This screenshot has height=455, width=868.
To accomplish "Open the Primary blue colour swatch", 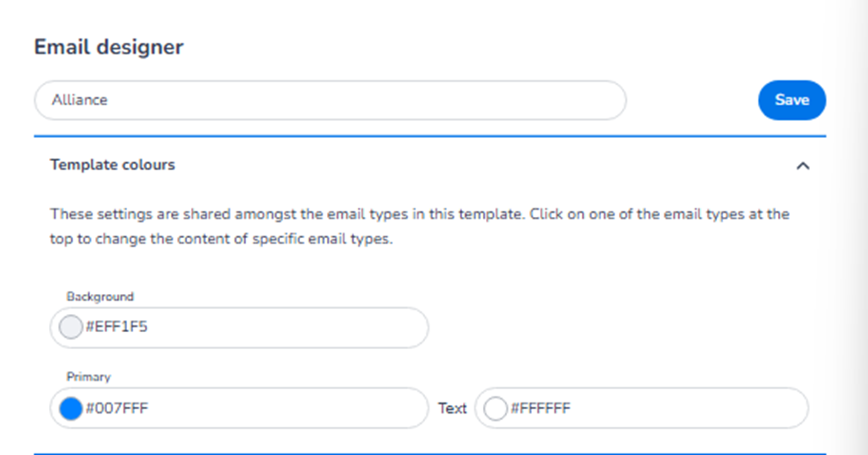I will click(71, 408).
